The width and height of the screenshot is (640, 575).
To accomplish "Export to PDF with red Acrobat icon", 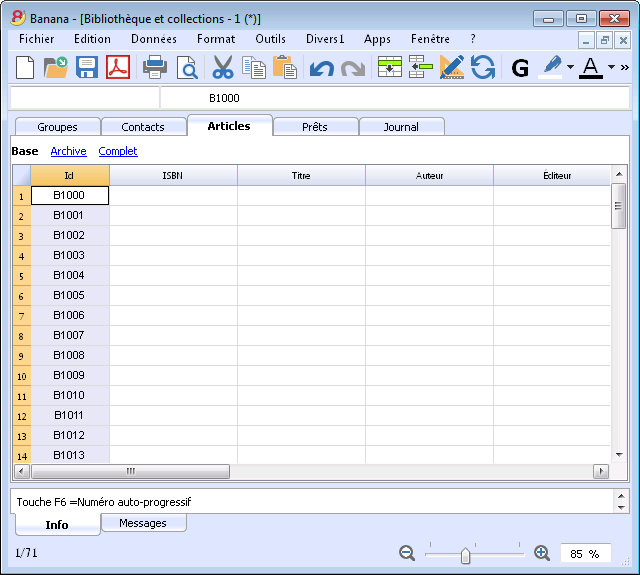I will tap(118, 67).
